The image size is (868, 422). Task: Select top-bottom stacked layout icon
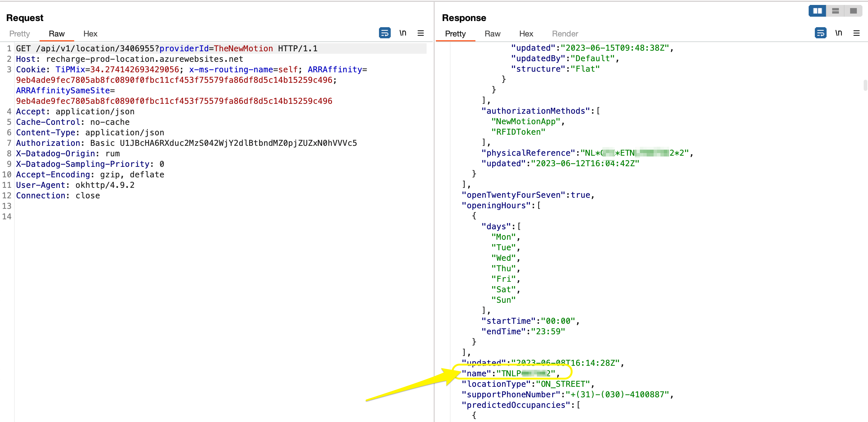tap(835, 11)
